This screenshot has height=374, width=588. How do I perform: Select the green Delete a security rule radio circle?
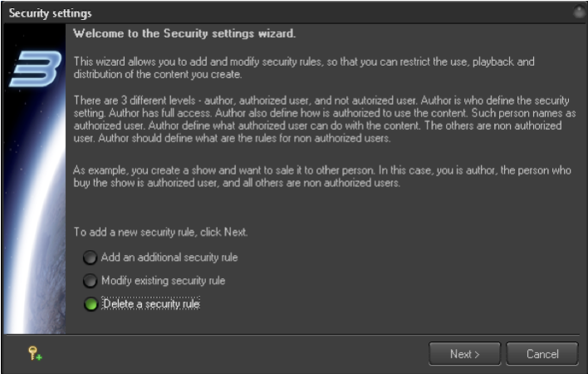(91, 304)
